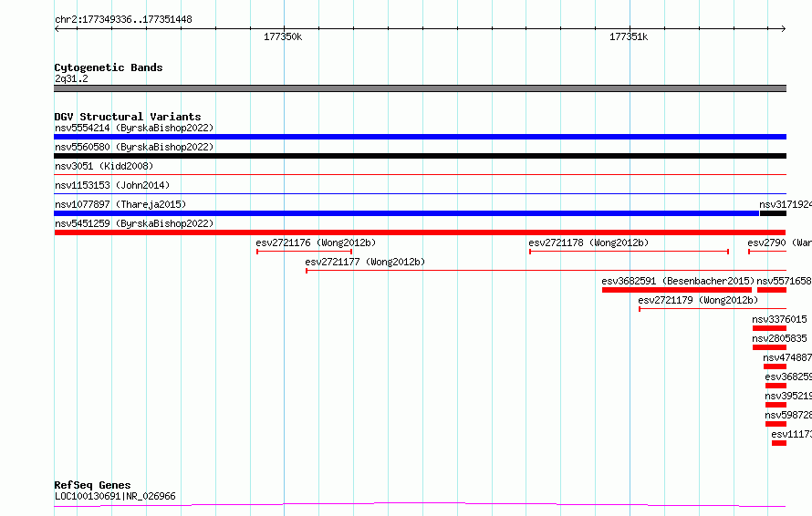
Task: Select the nsv5560580 (ByrskaBishop2022) label
Action: coord(134,147)
